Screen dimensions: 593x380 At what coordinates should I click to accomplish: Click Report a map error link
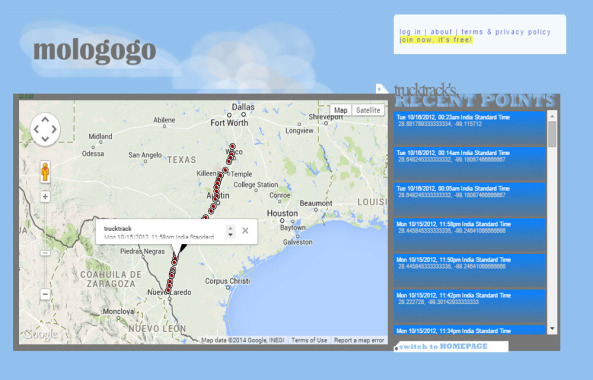pos(359,340)
